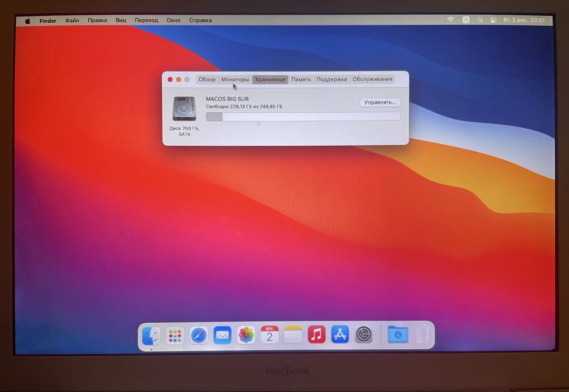Close the system information window
Viewport: 569px width, 392px height.
pyautogui.click(x=170, y=80)
